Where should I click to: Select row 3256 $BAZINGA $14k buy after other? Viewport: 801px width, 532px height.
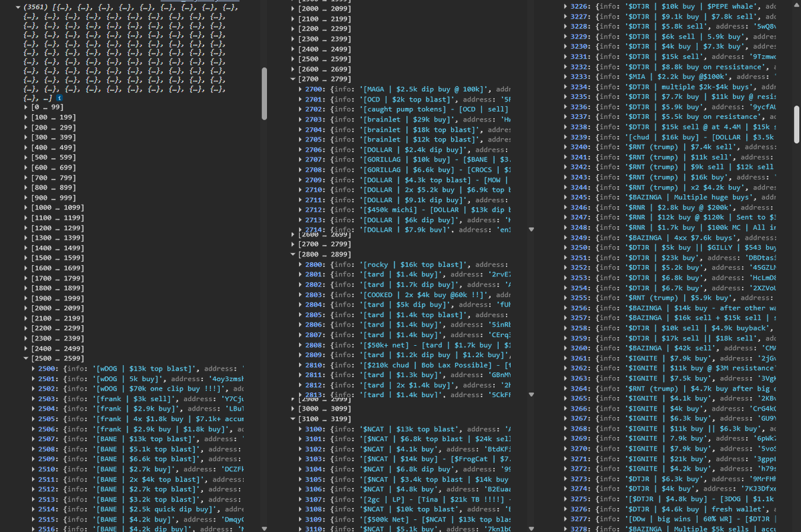pyautogui.click(x=671, y=308)
